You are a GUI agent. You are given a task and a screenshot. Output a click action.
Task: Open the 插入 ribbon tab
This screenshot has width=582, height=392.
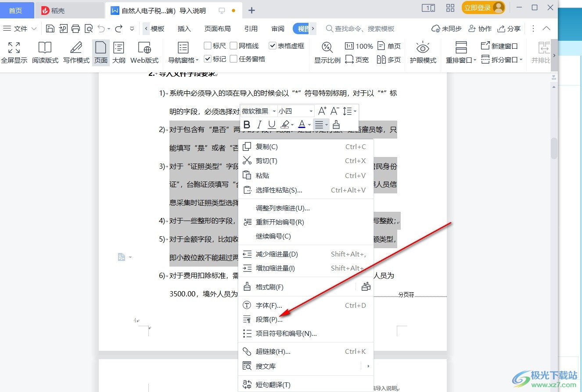(x=184, y=29)
